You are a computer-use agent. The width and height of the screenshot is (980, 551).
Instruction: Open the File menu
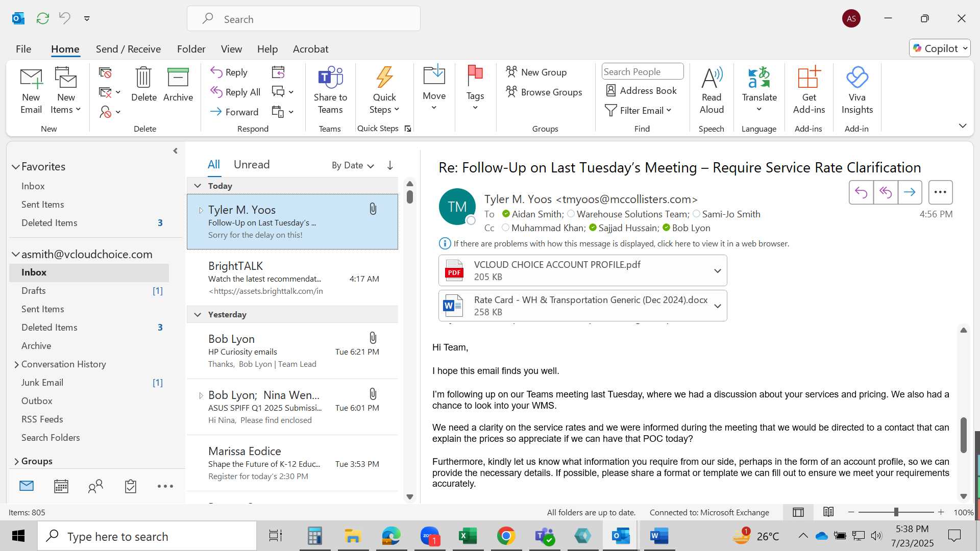23,49
